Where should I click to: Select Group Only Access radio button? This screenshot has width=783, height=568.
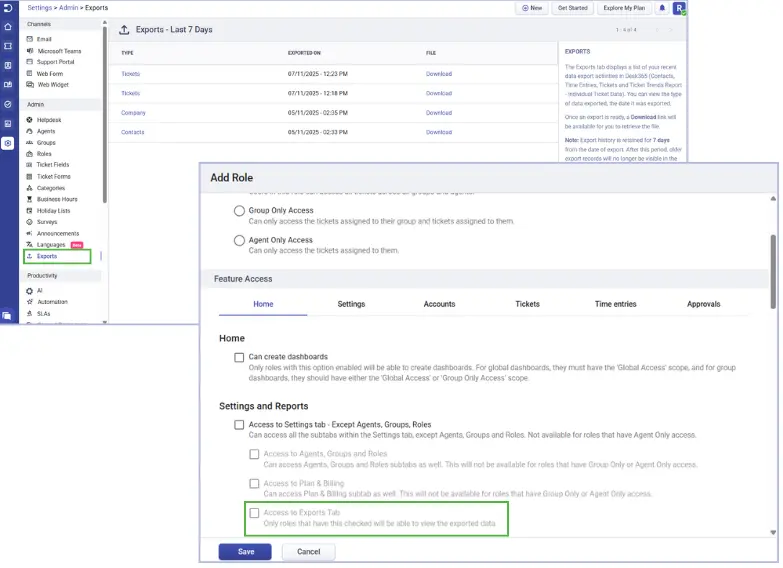239,211
